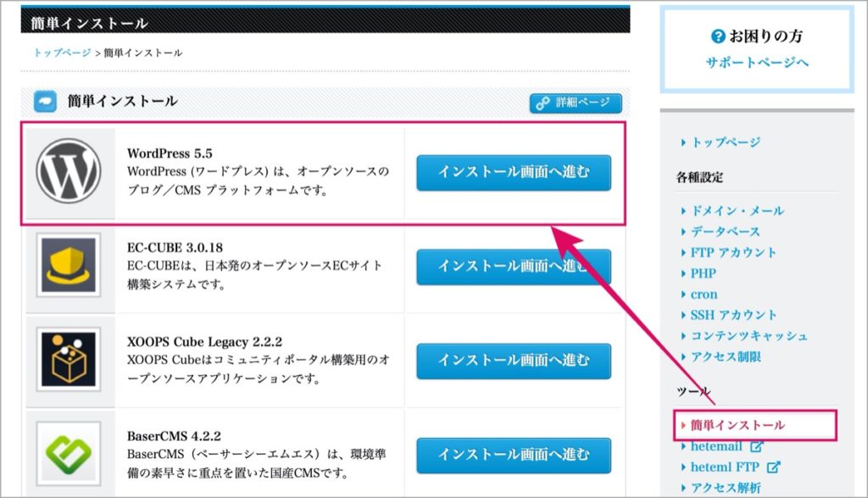Screen dimensions: 868x498
Task: Click the external link icon beside hetemail
Action: tap(757, 446)
